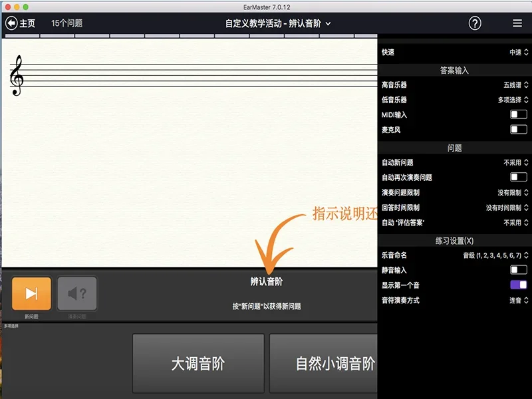This screenshot has width=532, height=399.
Task: Click the staff lines area
Action: coord(194,75)
